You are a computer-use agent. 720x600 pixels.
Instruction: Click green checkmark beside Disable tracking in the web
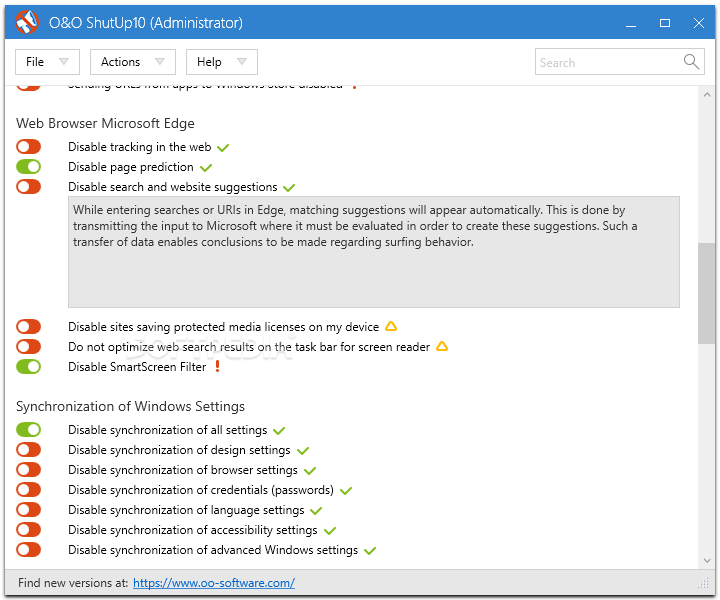point(223,148)
